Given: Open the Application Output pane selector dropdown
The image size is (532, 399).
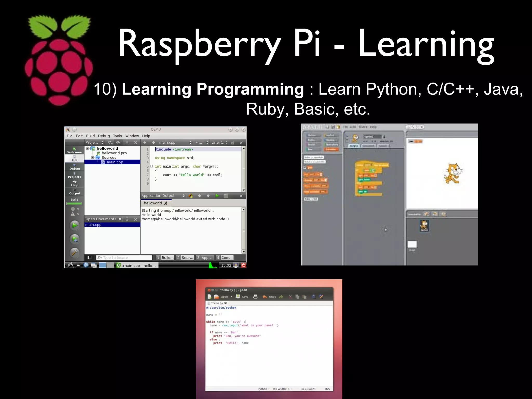Looking at the screenshot, I should (x=163, y=196).
